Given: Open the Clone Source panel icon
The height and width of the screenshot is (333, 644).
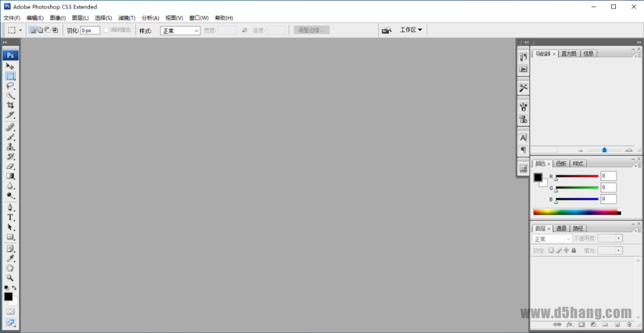Looking at the screenshot, I should tap(524, 119).
